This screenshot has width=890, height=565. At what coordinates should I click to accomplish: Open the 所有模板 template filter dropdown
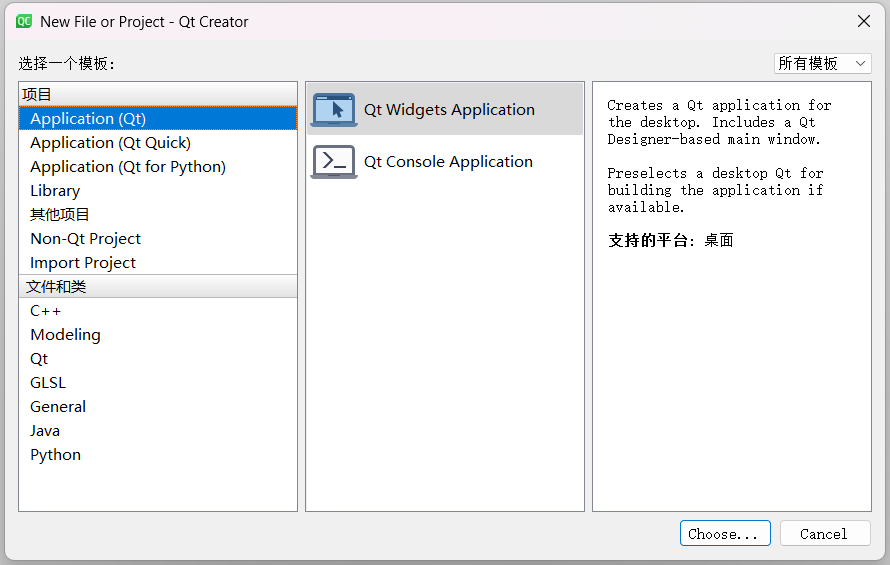tap(822, 63)
